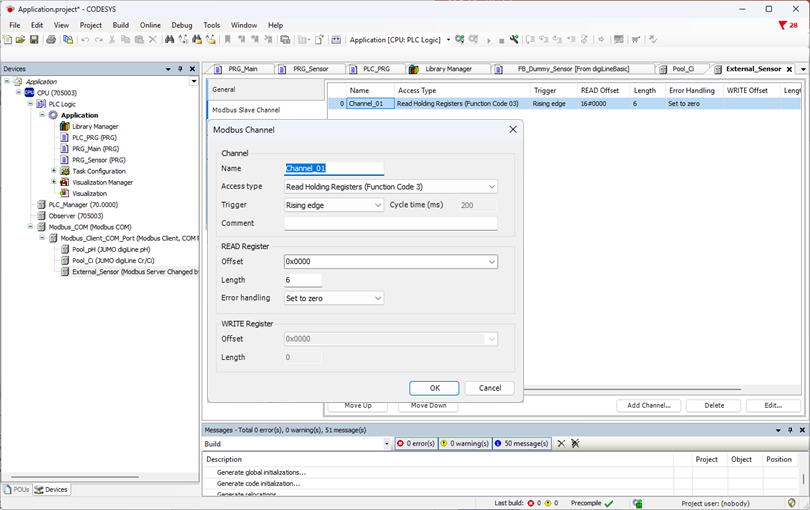Click the wrench simulation icon in toolbar

click(x=514, y=40)
